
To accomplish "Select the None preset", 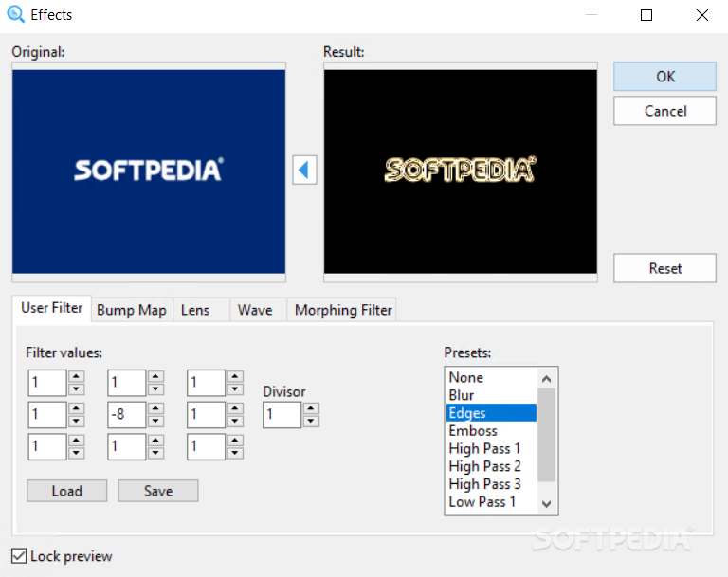I will pyautogui.click(x=491, y=377).
